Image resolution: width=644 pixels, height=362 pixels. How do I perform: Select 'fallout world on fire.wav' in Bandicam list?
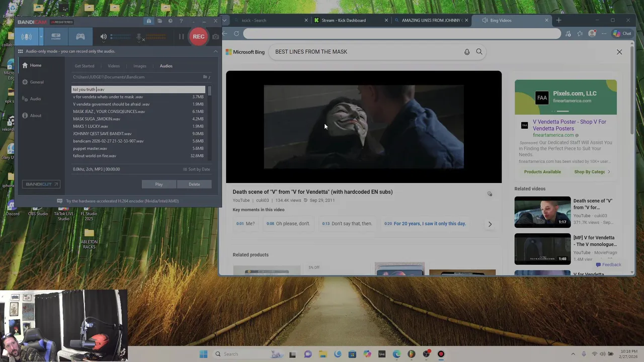point(138,156)
